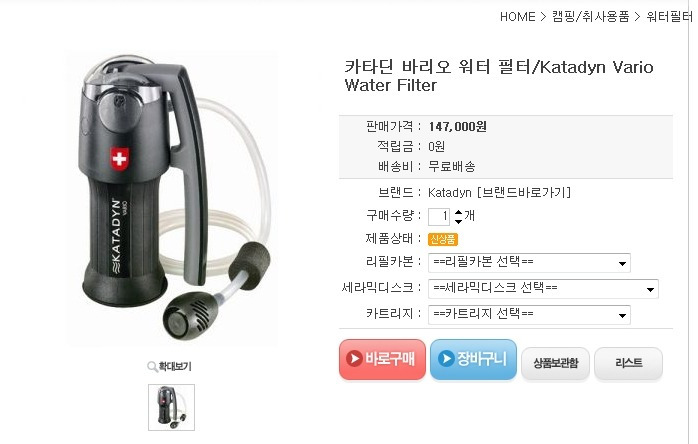Viewport: 698px width, 444px height.
Task: Click the 상품보관함 wishlist button
Action: pos(556,363)
